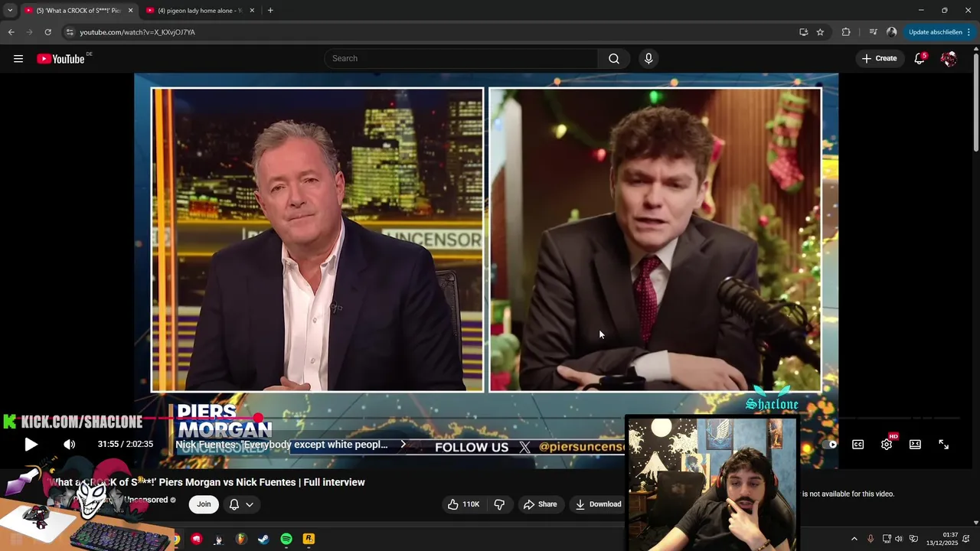Bookmark this page with the star
Screen dimensions: 980x551
coord(820,32)
